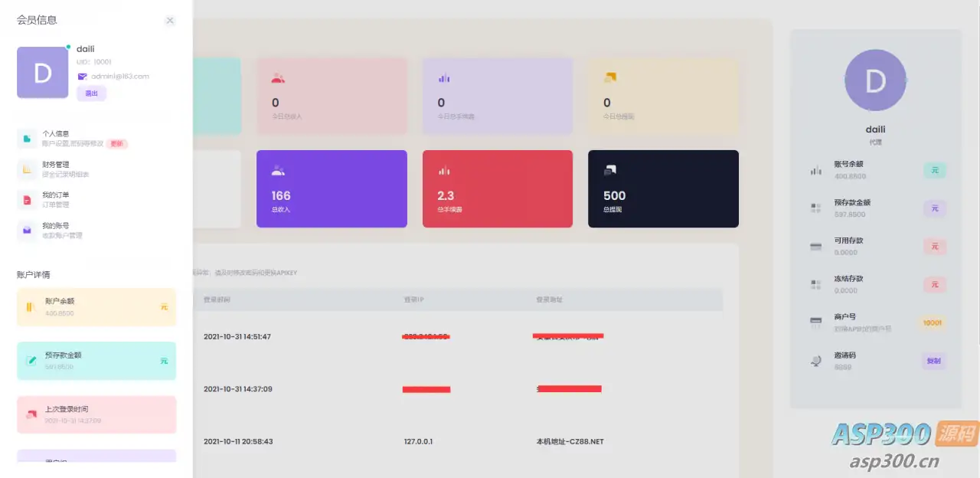Click the purple envelope 我的账号 icon

pyautogui.click(x=28, y=231)
